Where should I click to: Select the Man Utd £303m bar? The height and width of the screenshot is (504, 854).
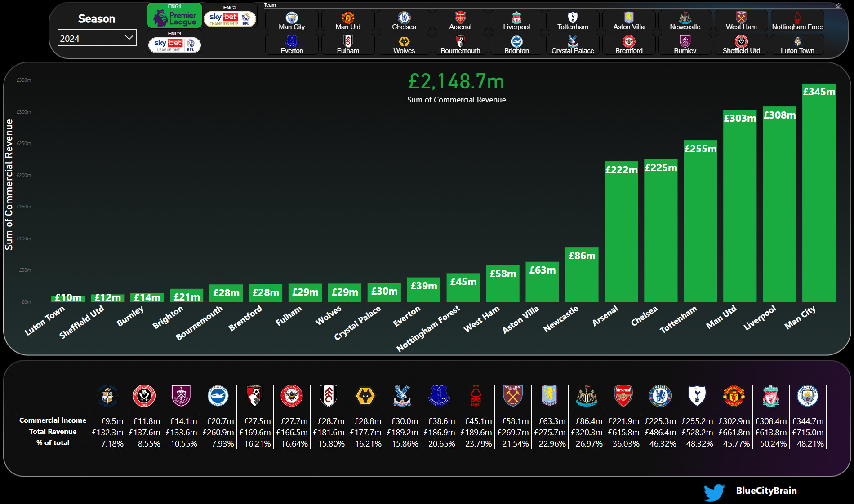coord(740,206)
